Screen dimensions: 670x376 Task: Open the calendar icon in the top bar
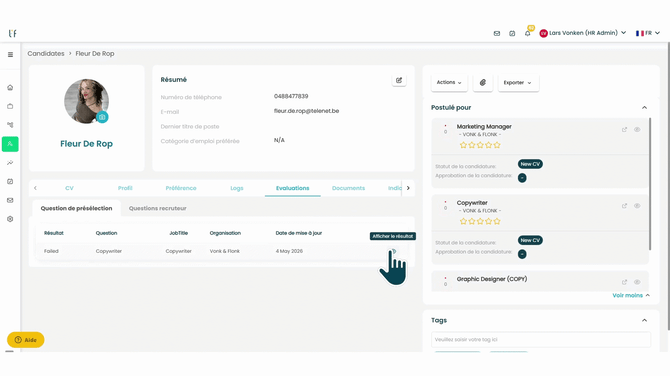click(x=512, y=33)
